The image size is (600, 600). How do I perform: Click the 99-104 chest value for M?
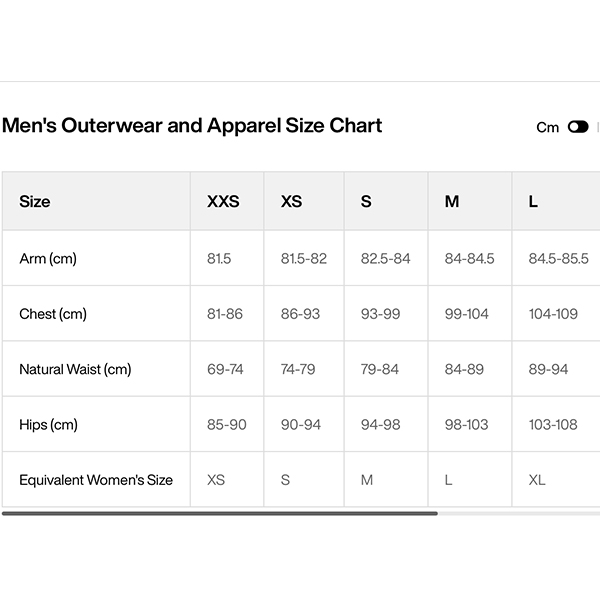(x=466, y=314)
